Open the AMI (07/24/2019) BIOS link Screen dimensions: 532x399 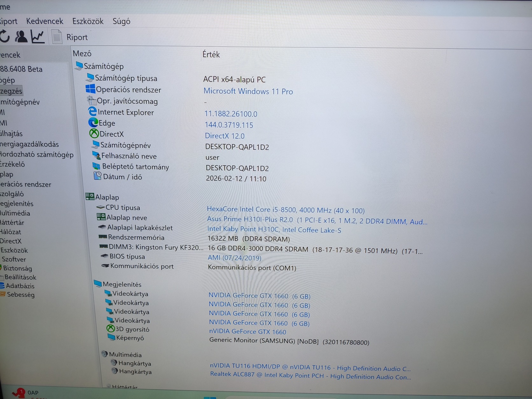pos(234,257)
